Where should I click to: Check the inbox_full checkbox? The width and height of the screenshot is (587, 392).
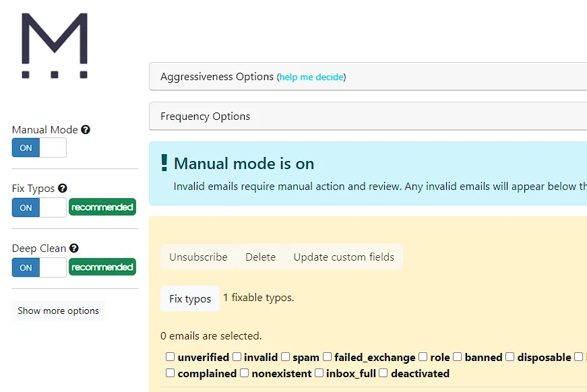(319, 373)
